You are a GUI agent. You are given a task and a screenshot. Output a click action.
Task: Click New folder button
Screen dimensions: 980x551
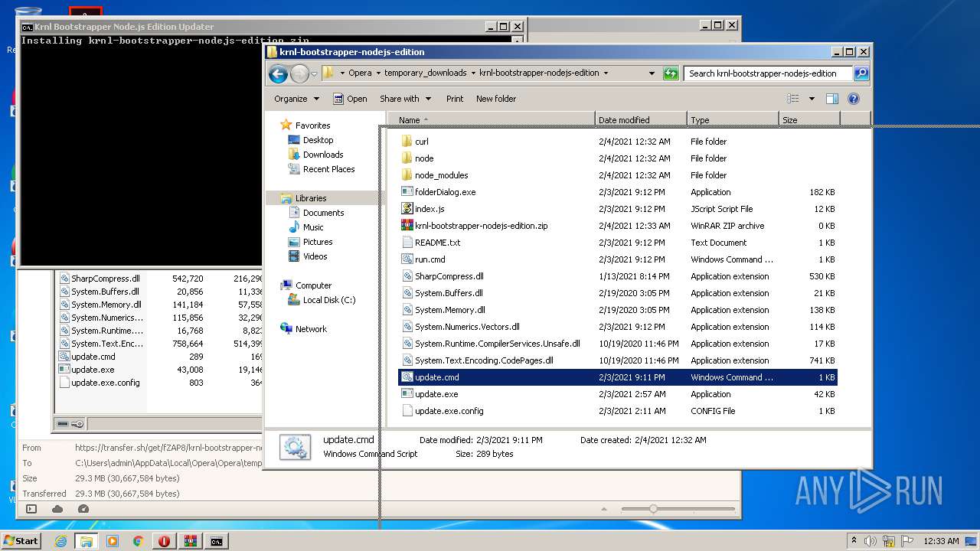tap(496, 99)
